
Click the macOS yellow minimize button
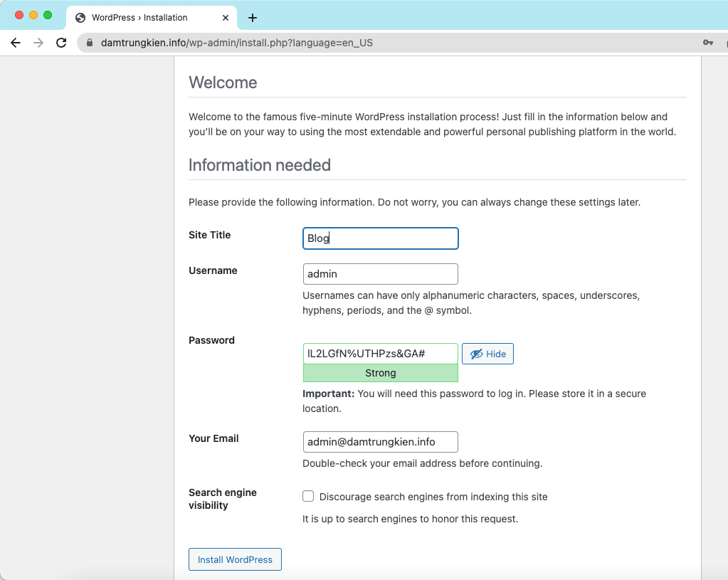point(33,15)
